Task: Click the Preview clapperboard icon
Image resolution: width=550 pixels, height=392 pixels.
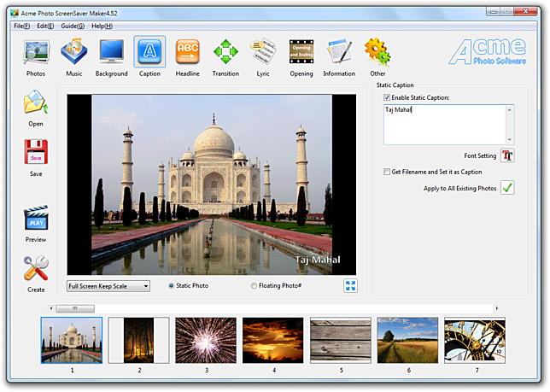Action: click(36, 218)
